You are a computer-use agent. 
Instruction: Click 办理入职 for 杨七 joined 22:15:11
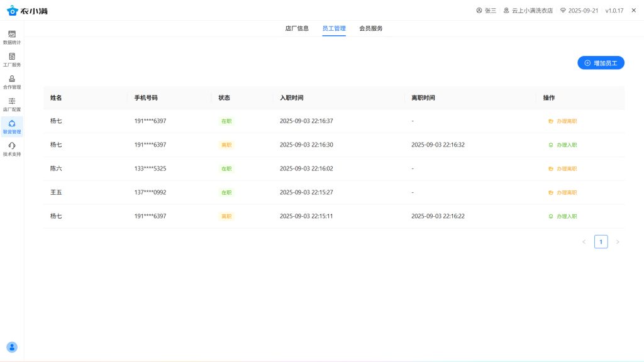pyautogui.click(x=563, y=216)
